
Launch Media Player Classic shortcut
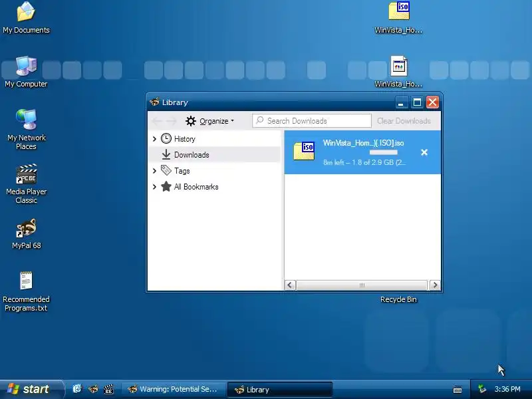26,184
